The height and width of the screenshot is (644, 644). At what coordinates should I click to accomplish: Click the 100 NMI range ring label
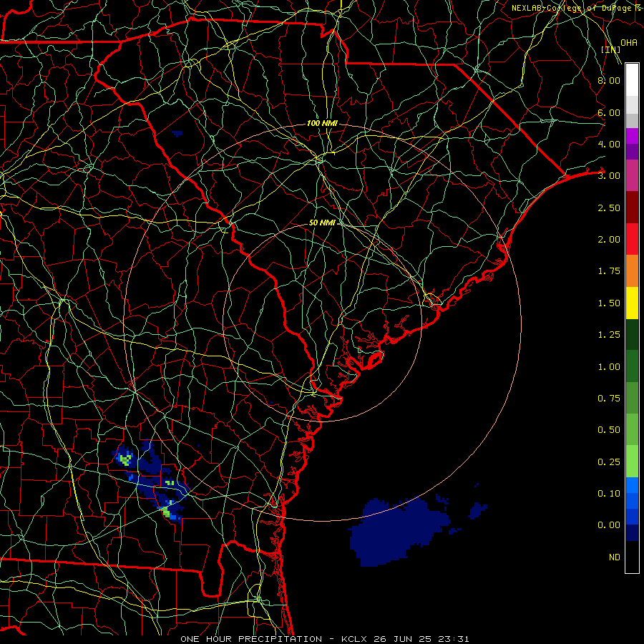pos(323,123)
